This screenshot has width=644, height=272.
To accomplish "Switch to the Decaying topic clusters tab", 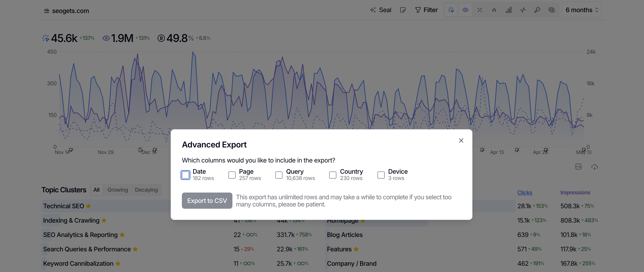I will click(x=146, y=190).
